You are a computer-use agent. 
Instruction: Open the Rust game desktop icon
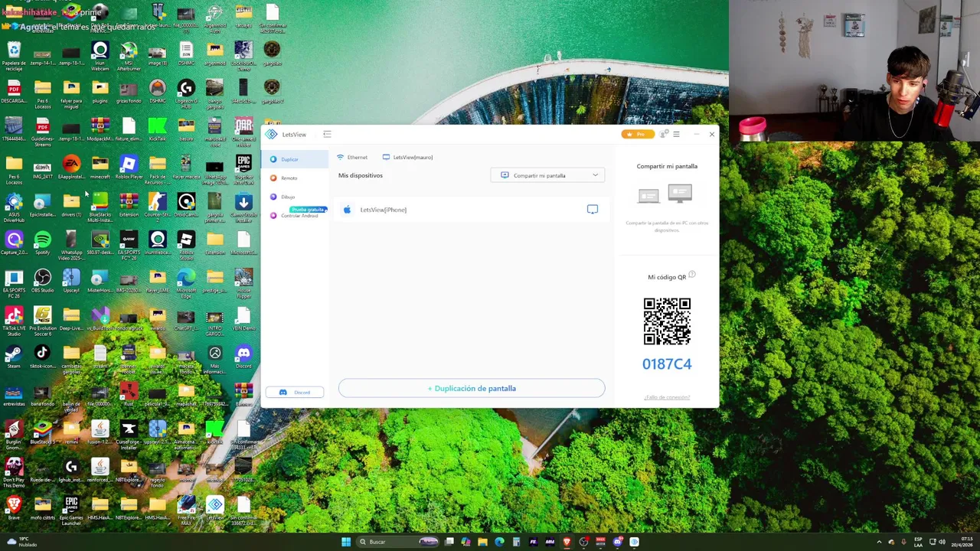[129, 394]
